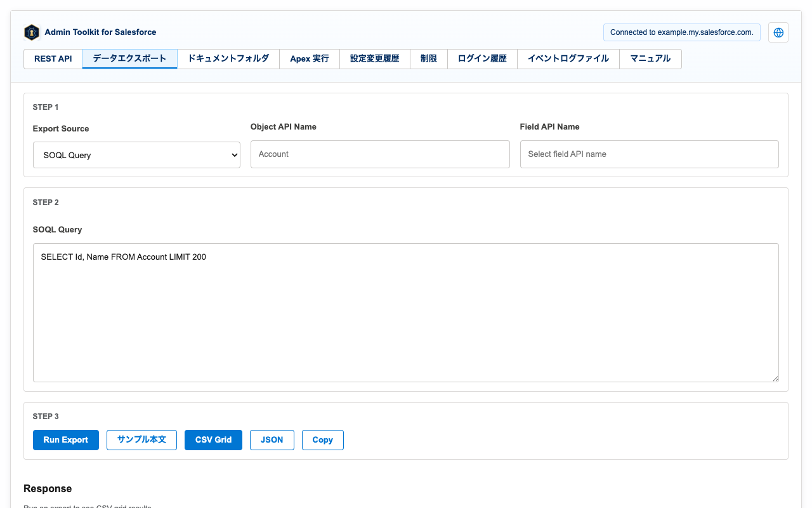This screenshot has height=508, width=812.
Task: Select the CSV Grid view button
Action: click(x=213, y=440)
